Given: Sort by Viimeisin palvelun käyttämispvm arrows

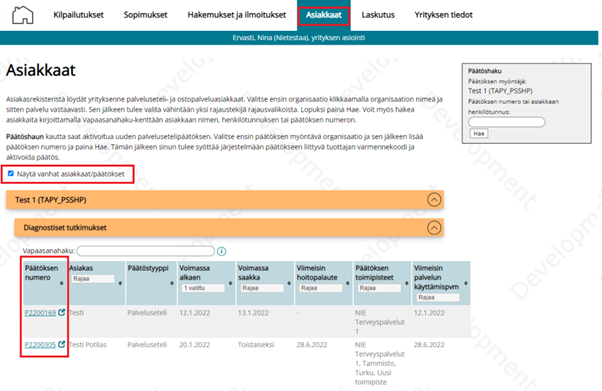Looking at the screenshot, I should pyautogui.click(x=466, y=283).
